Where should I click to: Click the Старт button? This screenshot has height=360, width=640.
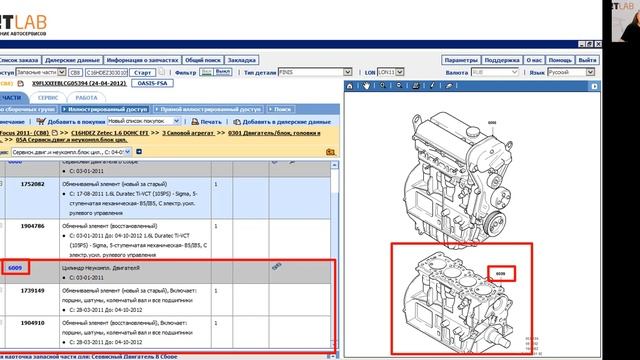coord(142,72)
